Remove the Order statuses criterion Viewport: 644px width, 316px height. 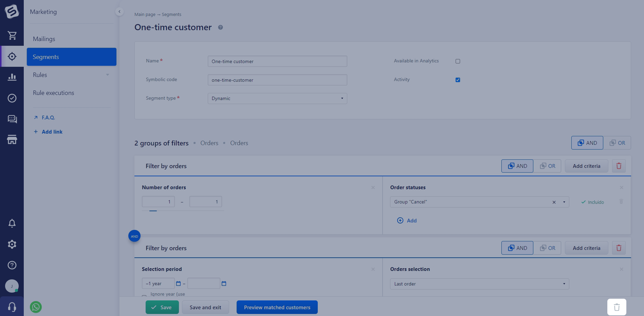pyautogui.click(x=622, y=187)
